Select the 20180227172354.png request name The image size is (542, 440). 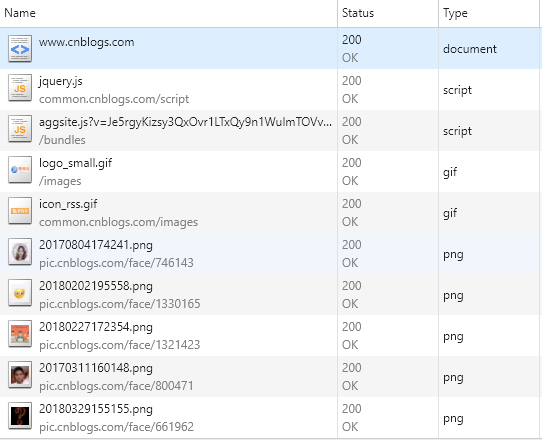96,327
